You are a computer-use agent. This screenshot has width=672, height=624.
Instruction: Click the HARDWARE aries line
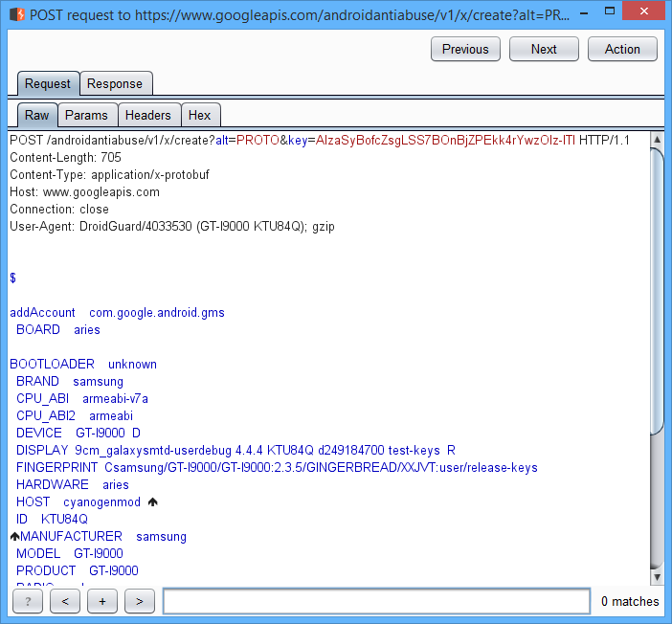pos(73,484)
